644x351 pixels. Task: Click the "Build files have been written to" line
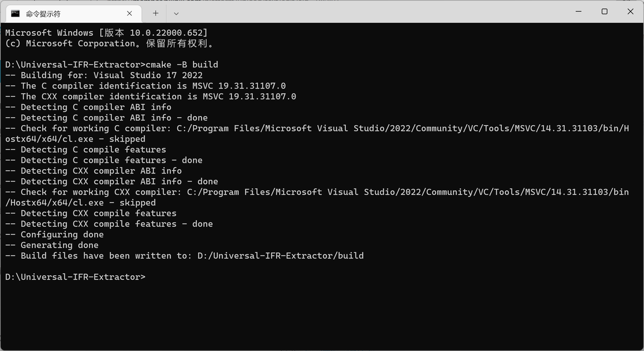click(x=184, y=256)
